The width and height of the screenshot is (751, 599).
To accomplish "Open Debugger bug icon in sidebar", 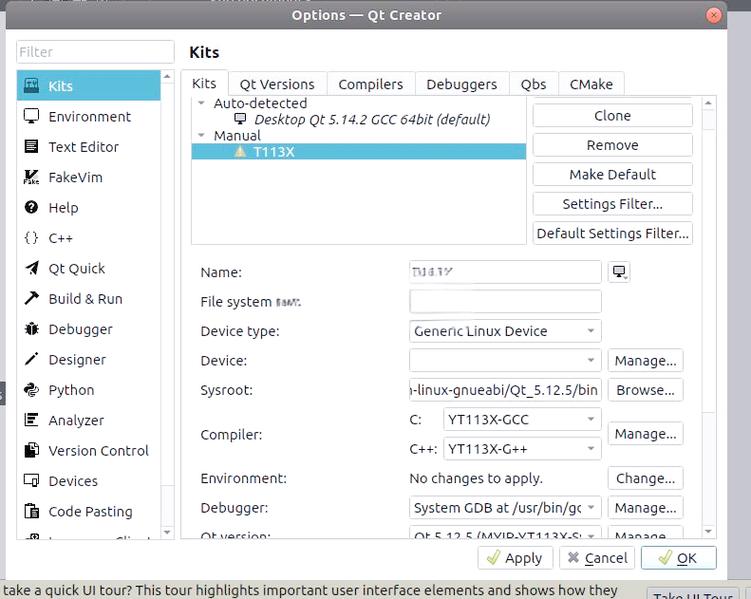I will (x=32, y=329).
